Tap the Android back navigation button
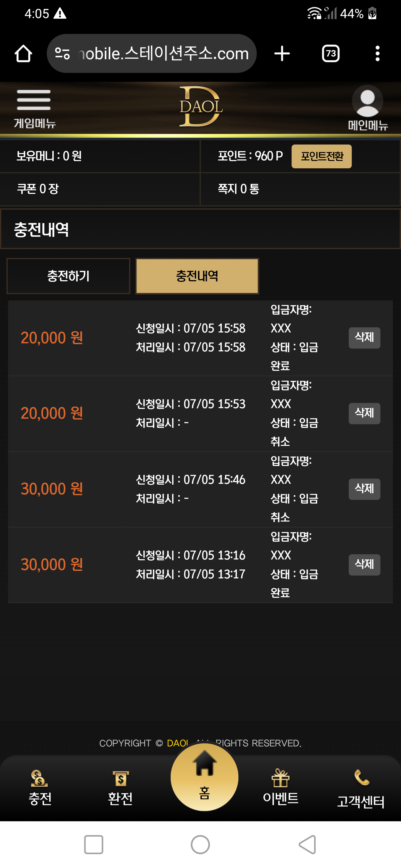 (x=308, y=844)
